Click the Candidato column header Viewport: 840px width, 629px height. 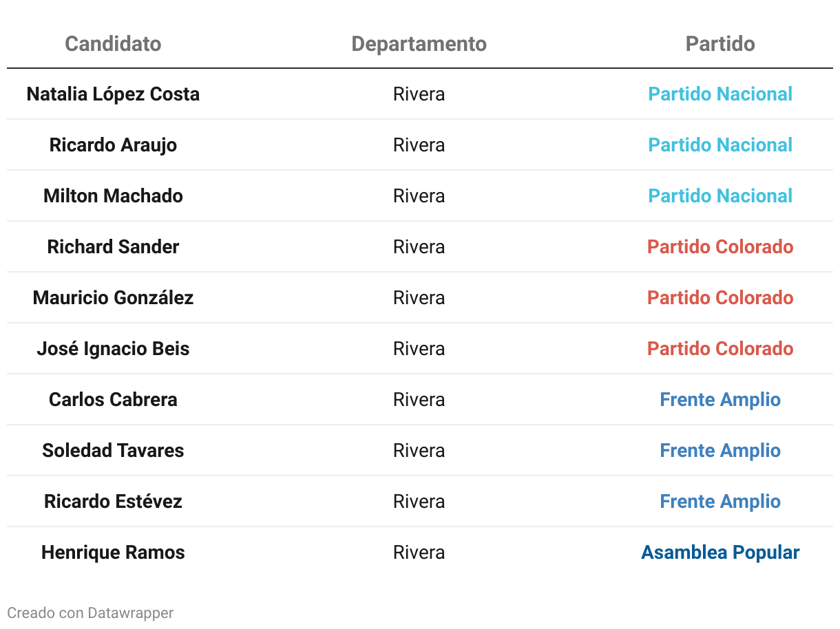(x=113, y=44)
